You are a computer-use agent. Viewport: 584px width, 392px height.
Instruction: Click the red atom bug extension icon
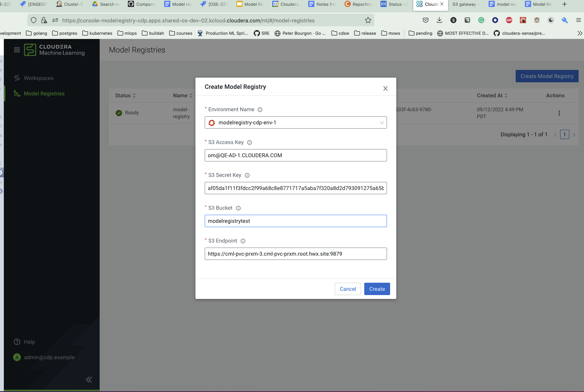pyautogui.click(x=523, y=20)
